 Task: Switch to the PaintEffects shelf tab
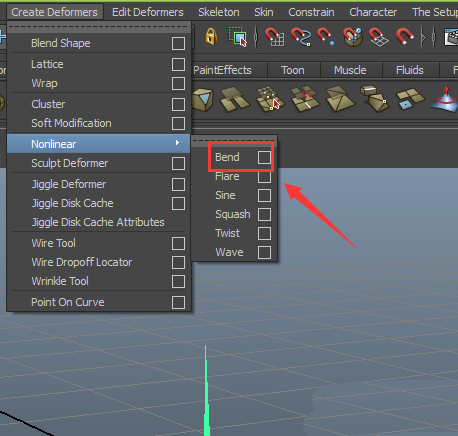point(222,70)
